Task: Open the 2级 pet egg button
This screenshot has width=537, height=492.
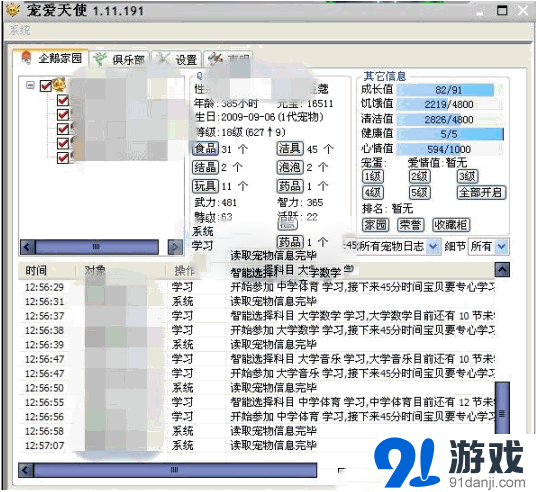Action: tap(420, 177)
